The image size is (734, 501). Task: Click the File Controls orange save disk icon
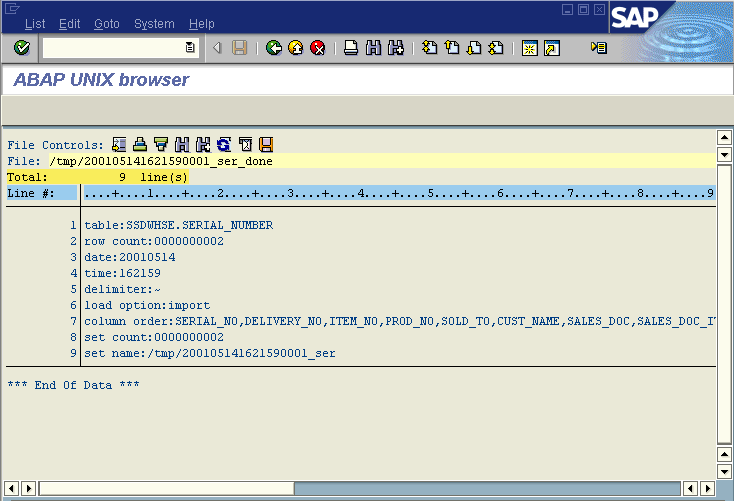[x=266, y=145]
